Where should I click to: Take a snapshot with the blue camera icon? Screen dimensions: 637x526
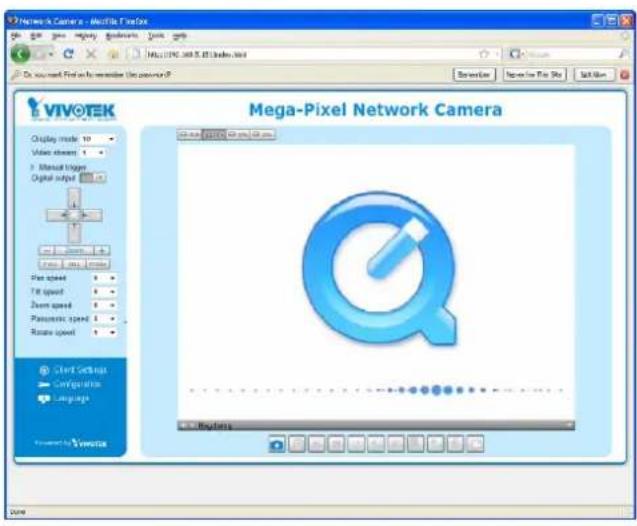[x=277, y=444]
